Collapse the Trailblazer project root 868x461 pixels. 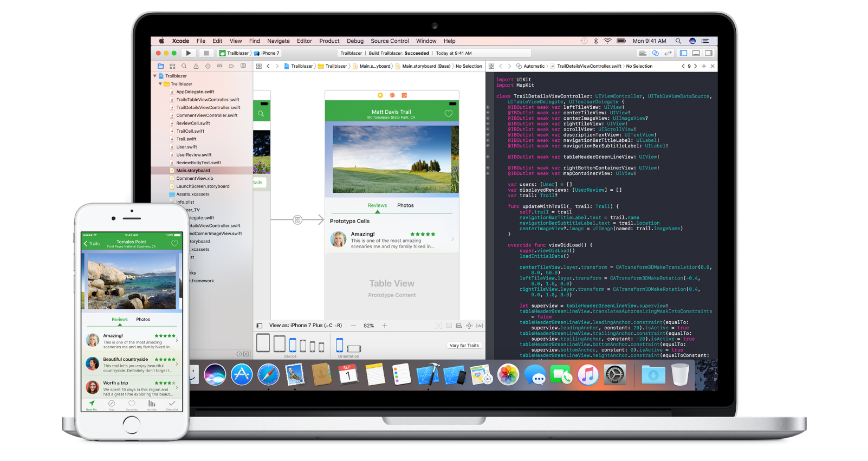155,76
